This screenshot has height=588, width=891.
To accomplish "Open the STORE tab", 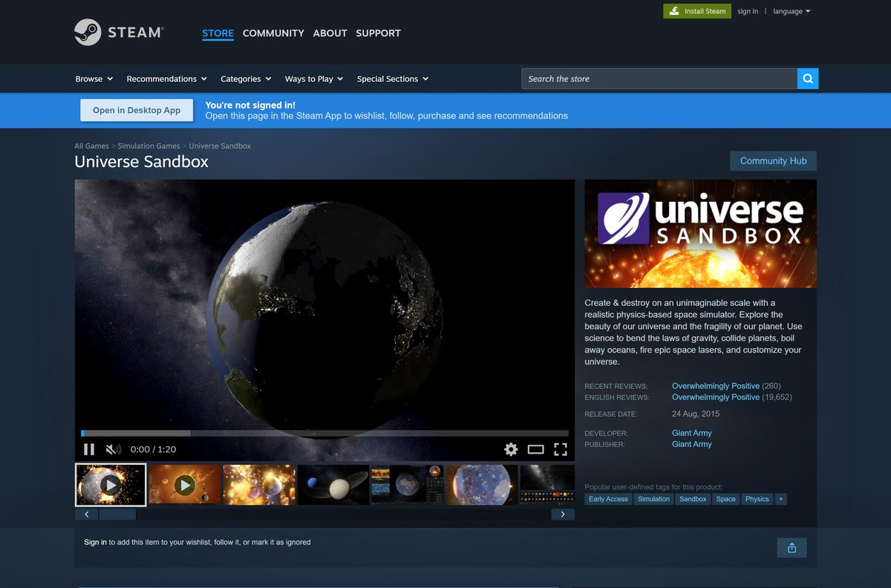I will pos(218,33).
